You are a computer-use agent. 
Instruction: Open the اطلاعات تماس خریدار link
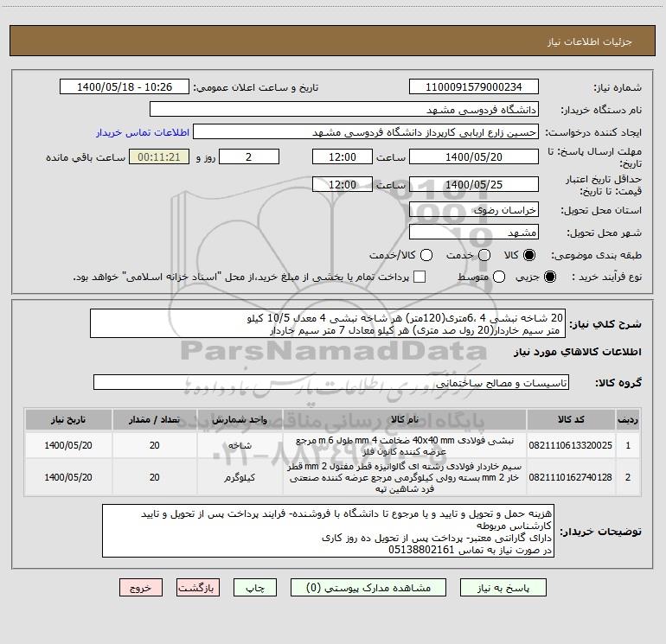143,132
